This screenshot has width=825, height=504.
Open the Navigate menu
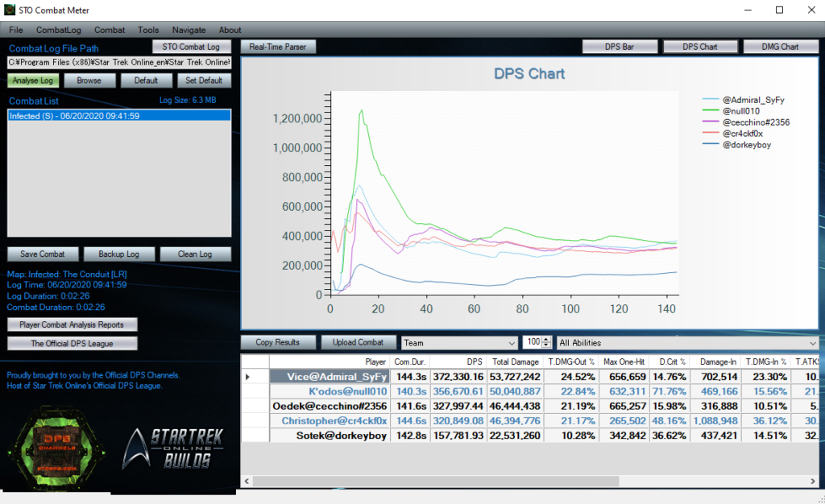click(x=189, y=30)
